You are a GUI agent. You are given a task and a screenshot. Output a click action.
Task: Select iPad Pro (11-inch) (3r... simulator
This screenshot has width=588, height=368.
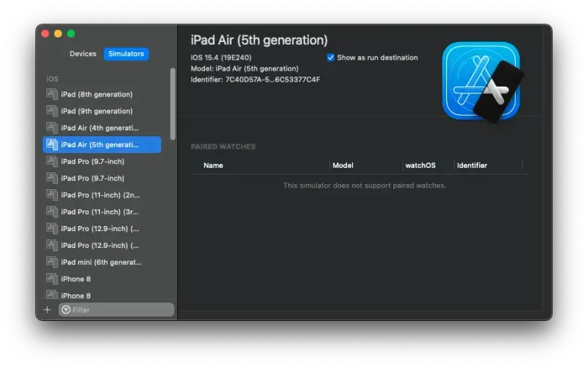tap(101, 212)
